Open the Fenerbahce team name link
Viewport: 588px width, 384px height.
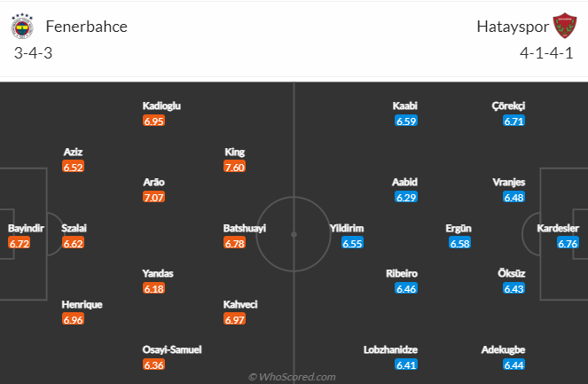tap(87, 27)
